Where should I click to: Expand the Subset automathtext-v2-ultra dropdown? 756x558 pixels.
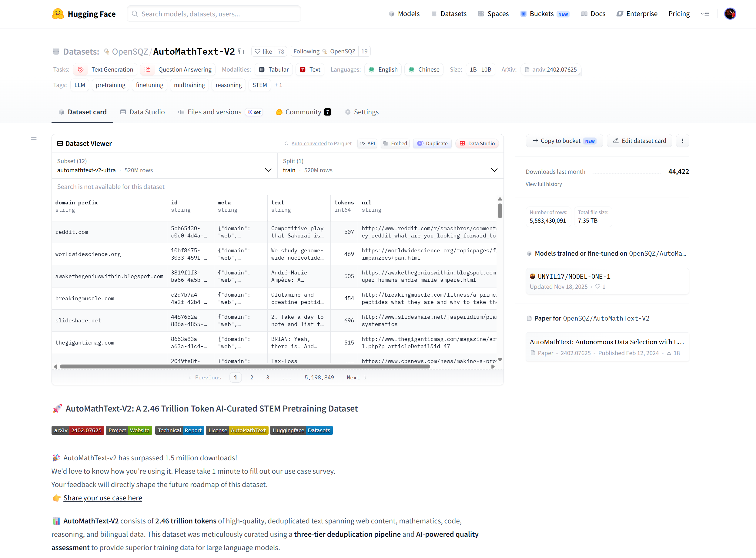pyautogui.click(x=164, y=166)
